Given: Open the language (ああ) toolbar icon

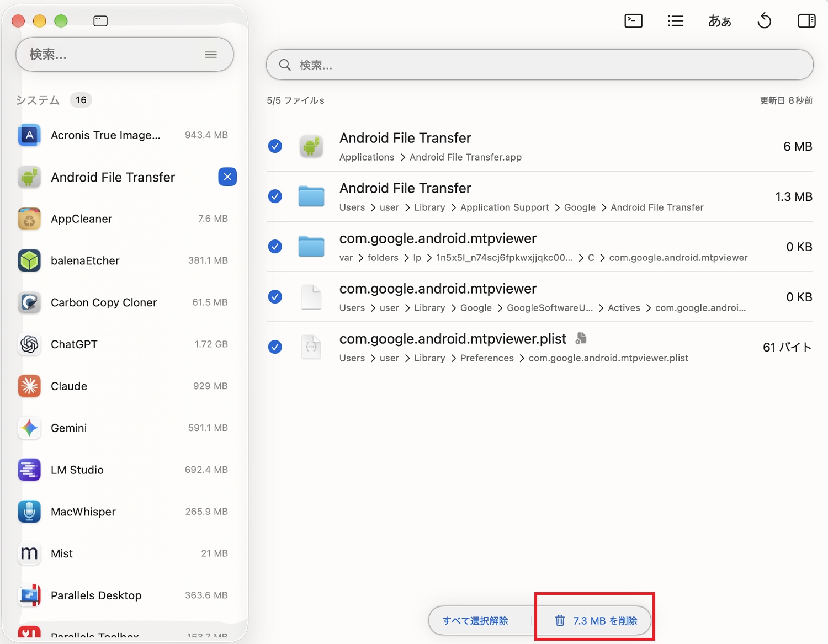Looking at the screenshot, I should [x=720, y=21].
